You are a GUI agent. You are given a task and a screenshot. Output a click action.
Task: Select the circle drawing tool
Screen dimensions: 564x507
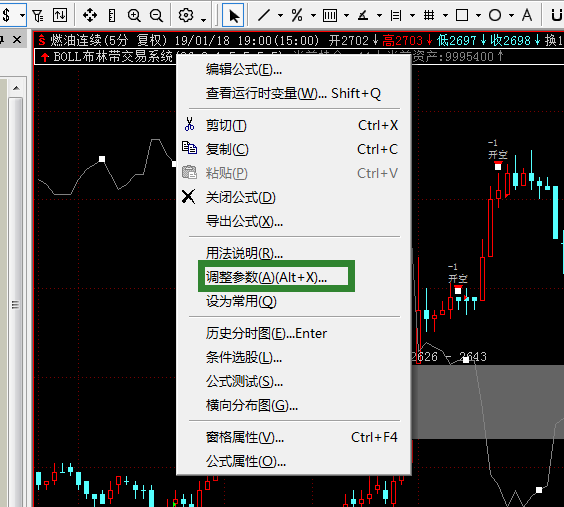click(495, 15)
